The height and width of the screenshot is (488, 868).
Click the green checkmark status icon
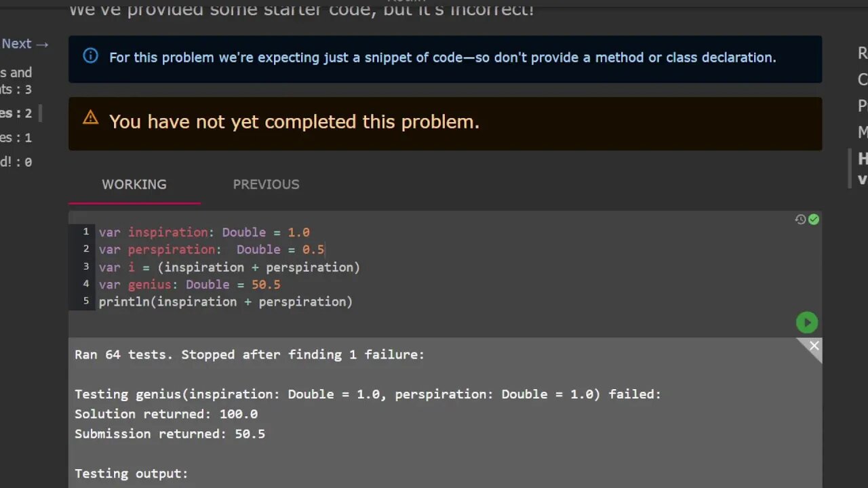(814, 220)
